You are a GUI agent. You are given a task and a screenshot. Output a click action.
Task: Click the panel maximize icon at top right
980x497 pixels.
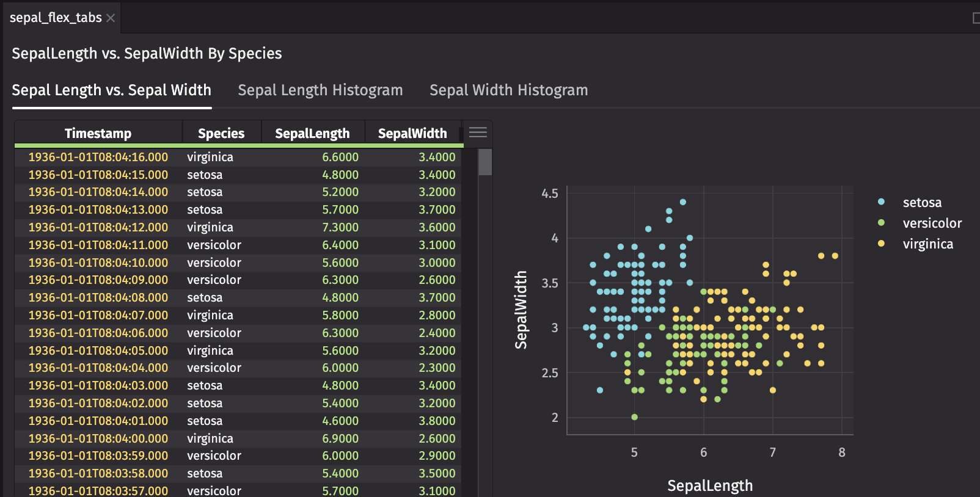pyautogui.click(x=976, y=18)
